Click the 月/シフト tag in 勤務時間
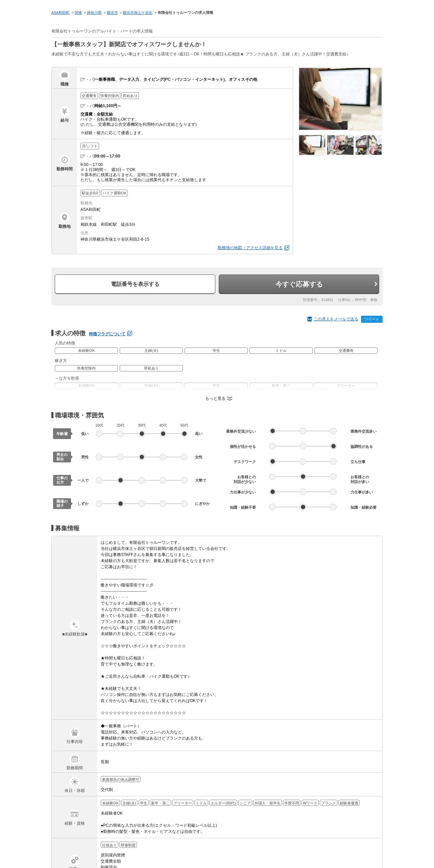The height and width of the screenshot is (868, 434). click(x=90, y=146)
